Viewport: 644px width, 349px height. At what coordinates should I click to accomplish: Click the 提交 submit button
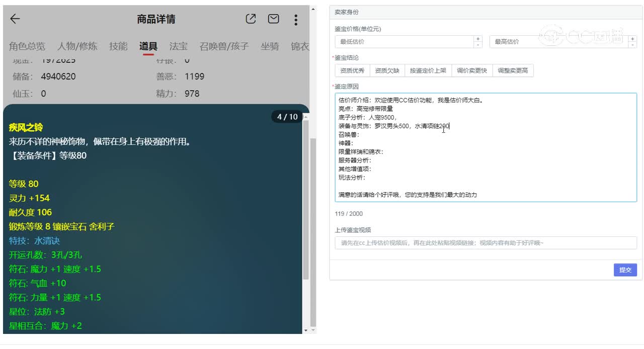(625, 270)
